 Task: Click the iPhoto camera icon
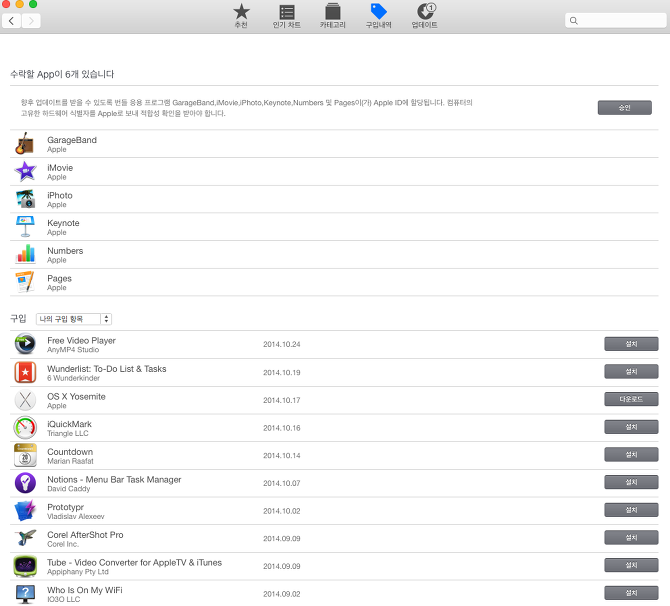coord(25,199)
